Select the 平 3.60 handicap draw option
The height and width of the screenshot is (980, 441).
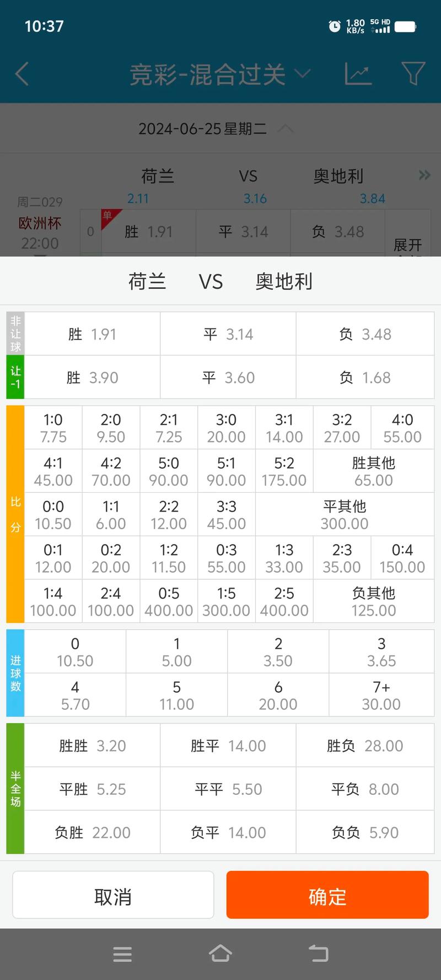tap(228, 377)
